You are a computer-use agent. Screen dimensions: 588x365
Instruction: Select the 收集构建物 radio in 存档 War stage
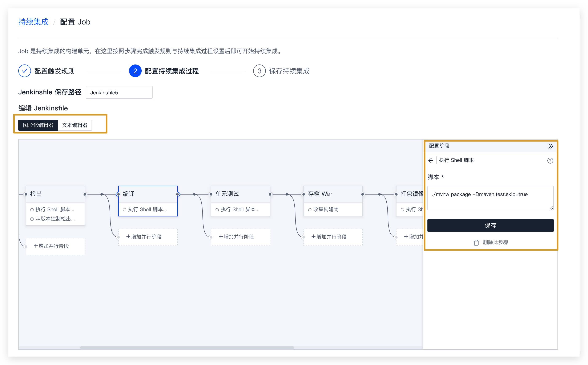[x=310, y=209]
